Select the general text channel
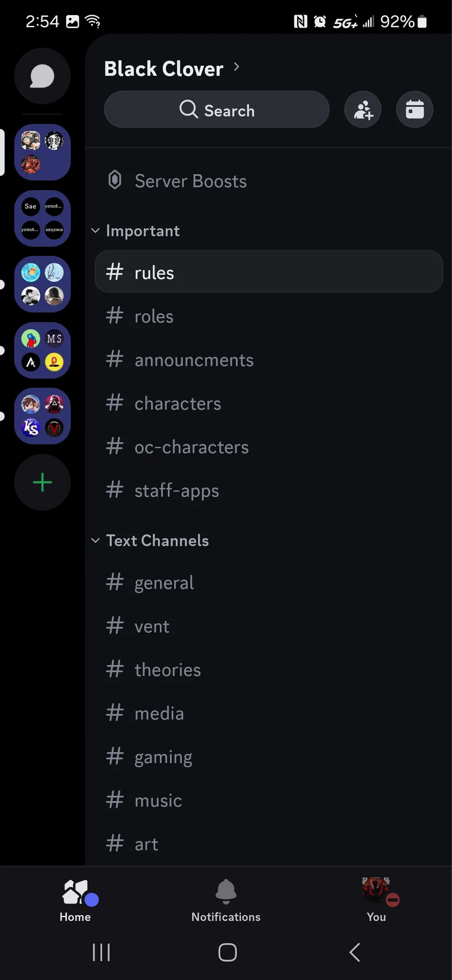This screenshot has width=452, height=980. (164, 583)
